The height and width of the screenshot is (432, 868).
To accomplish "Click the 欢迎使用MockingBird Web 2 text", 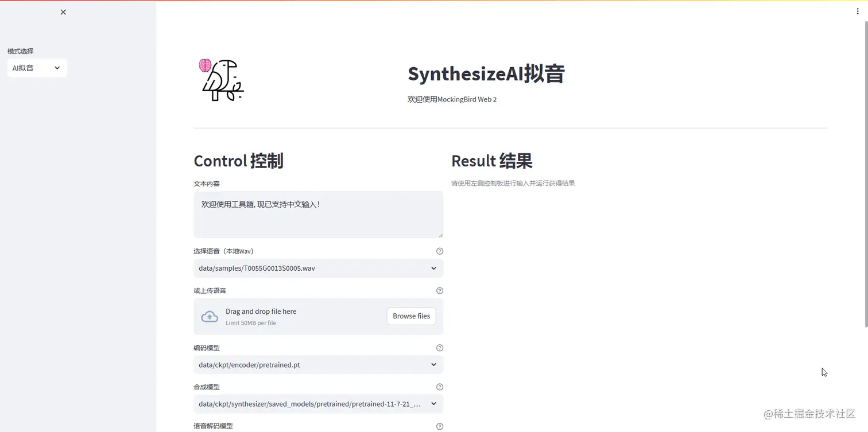I will [x=452, y=99].
